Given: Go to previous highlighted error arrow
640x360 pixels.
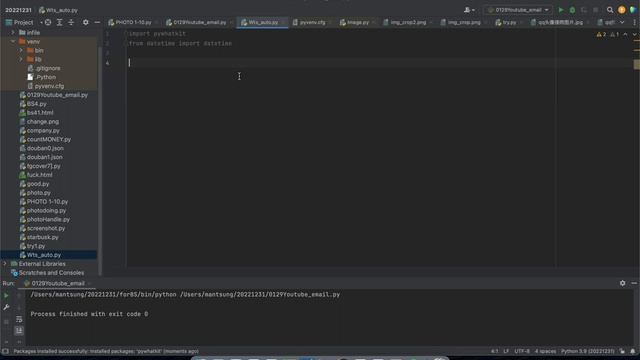Looking at the screenshot, I should 625,35.
